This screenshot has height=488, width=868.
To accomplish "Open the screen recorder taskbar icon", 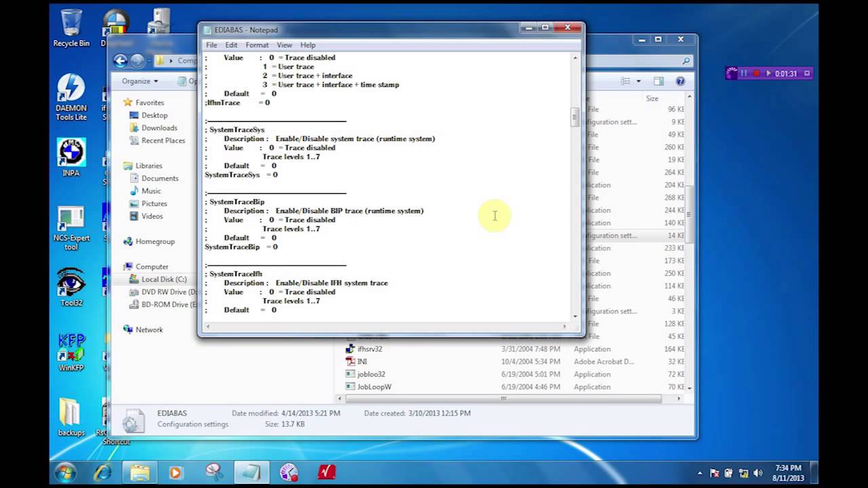I will pyautogui.click(x=288, y=472).
